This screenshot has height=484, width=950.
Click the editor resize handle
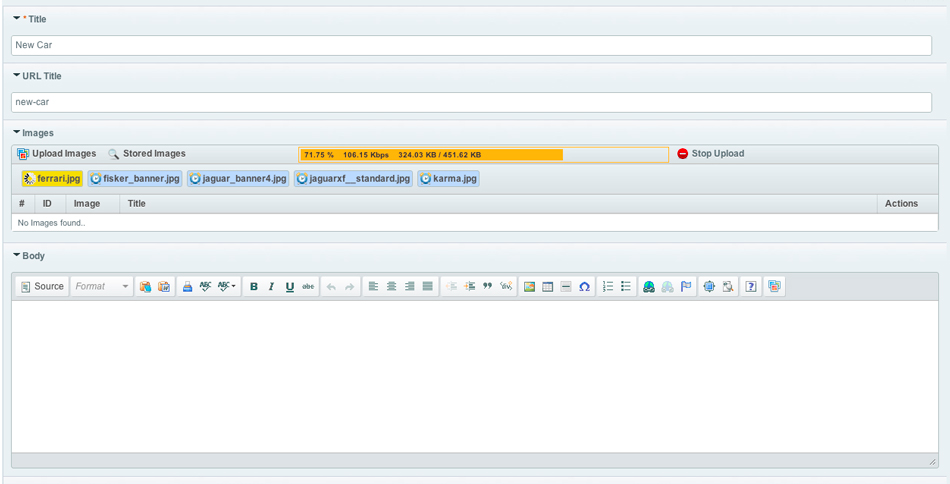(x=932, y=462)
